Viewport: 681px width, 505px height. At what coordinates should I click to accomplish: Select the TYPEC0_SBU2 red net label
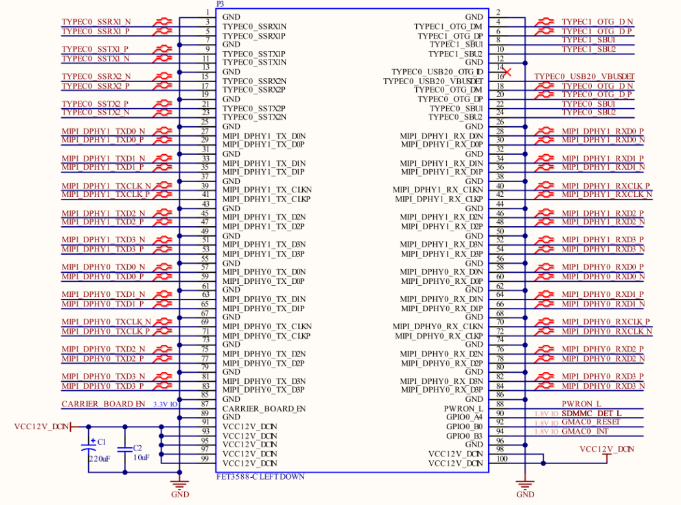tap(589, 112)
